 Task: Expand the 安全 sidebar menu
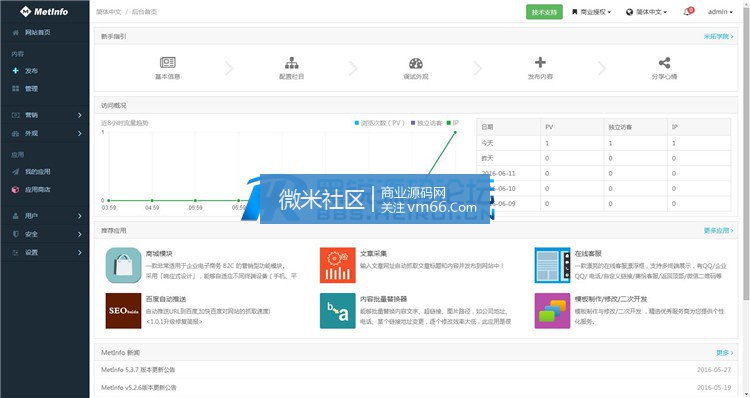44,234
